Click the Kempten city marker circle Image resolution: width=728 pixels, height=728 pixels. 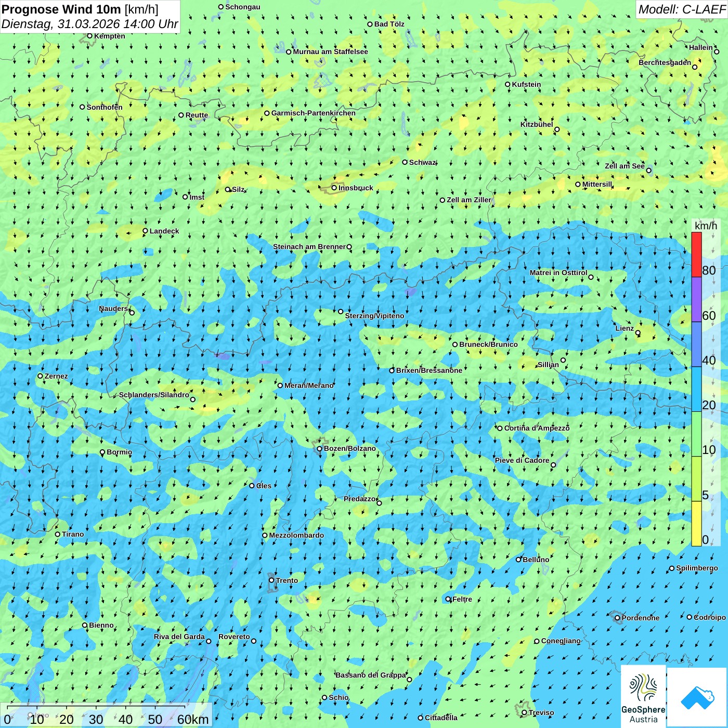click(89, 36)
